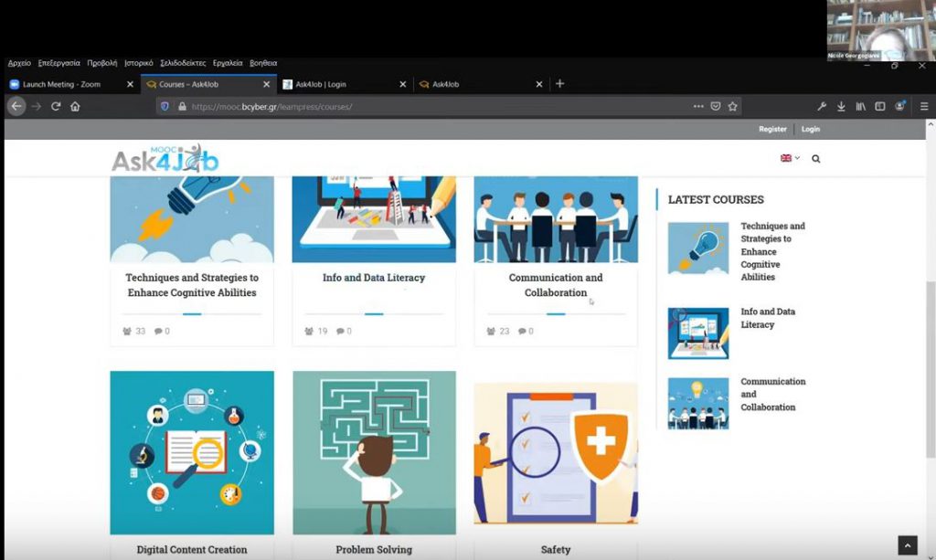Click the scroll-to-top arrow button

[x=907, y=545]
